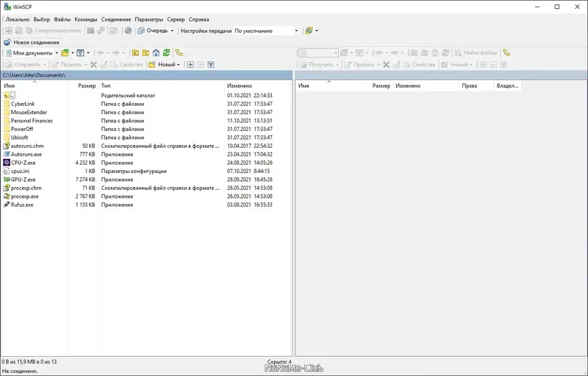Viewport: 588px width, 376px height.
Task: Open the My Documents drive dropdown
Action: pyautogui.click(x=57, y=53)
